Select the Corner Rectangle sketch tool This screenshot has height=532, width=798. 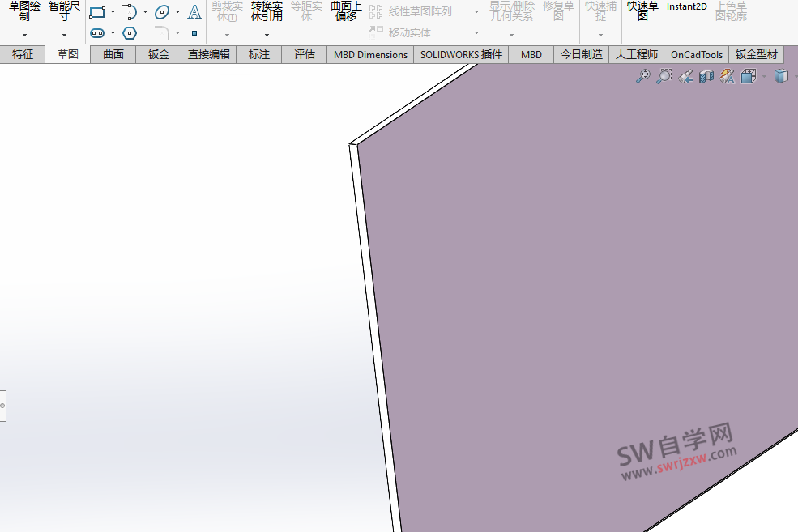(x=96, y=12)
